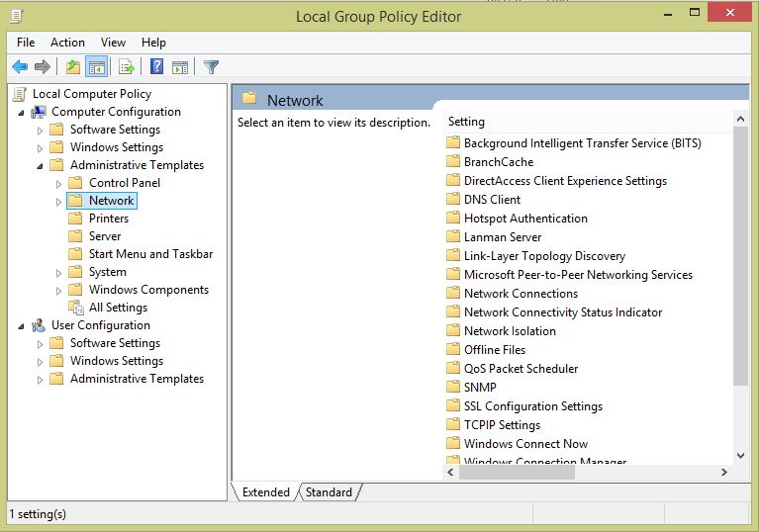Click the Up One Level folder icon
The image size is (759, 532).
[x=73, y=66]
